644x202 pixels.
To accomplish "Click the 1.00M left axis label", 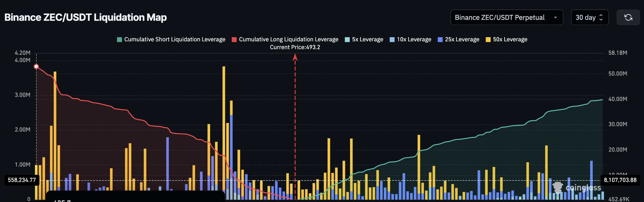I will coord(22,164).
